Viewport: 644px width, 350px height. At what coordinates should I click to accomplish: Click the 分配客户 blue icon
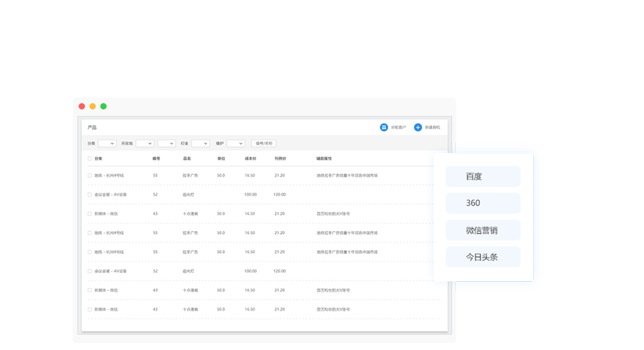click(384, 127)
